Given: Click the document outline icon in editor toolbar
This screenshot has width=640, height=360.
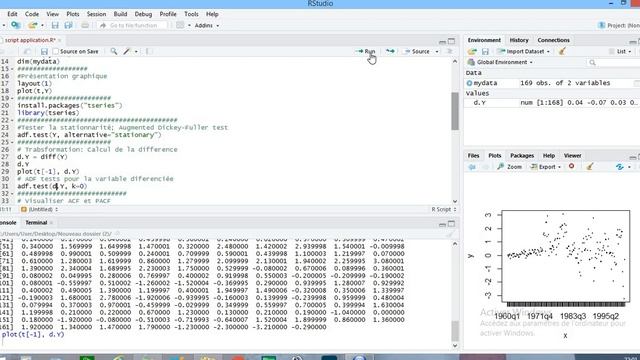Looking at the screenshot, I should (x=450, y=51).
